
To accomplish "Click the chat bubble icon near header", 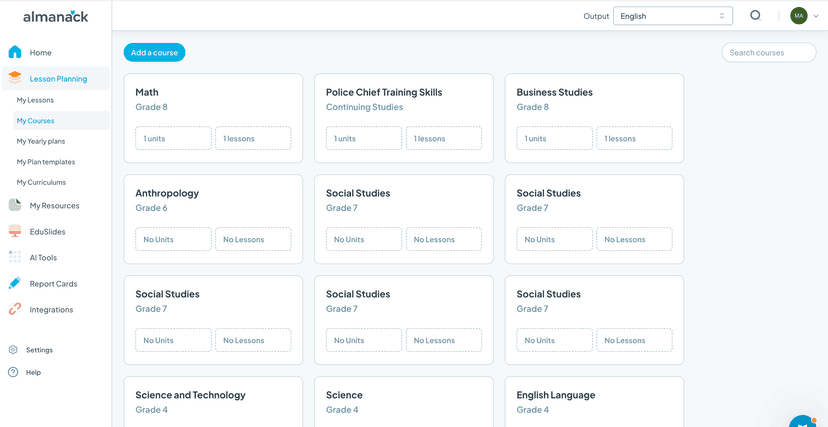I will [x=755, y=15].
